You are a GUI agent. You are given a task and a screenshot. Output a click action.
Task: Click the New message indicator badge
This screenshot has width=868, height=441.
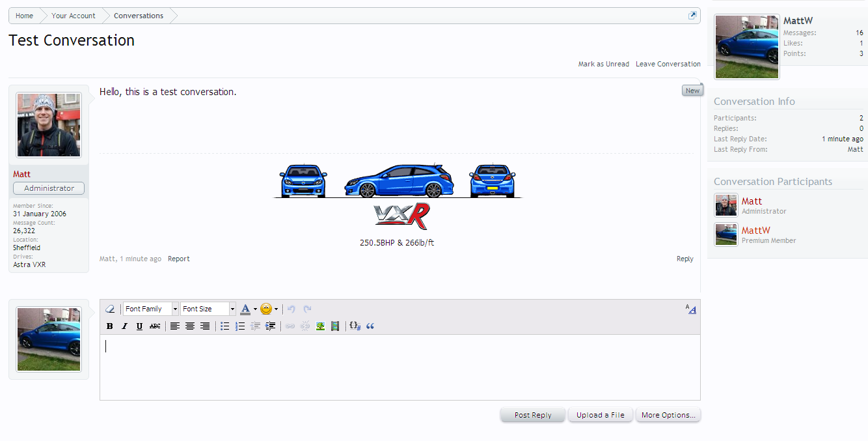coord(692,91)
